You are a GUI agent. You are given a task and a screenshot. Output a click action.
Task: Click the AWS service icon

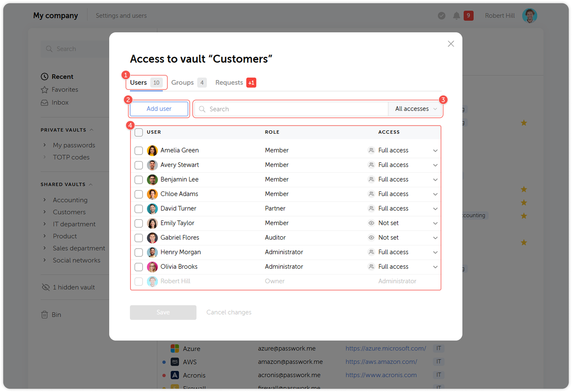(175, 362)
